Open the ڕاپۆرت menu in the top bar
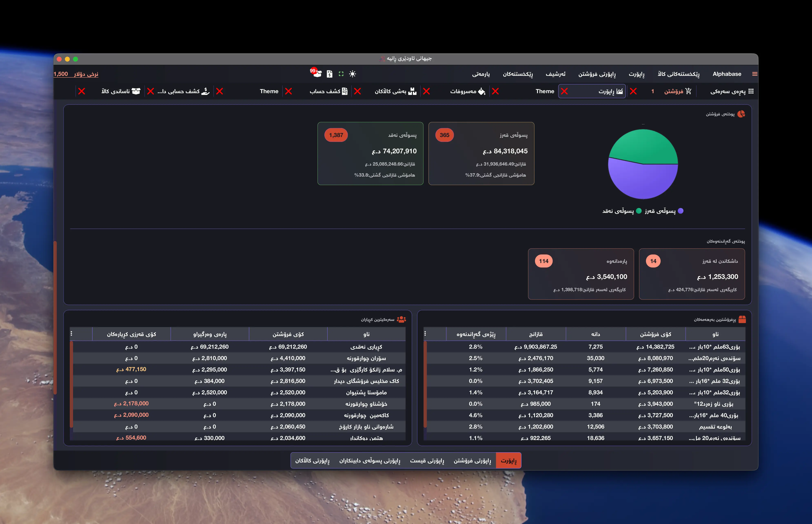812x524 pixels. point(637,74)
